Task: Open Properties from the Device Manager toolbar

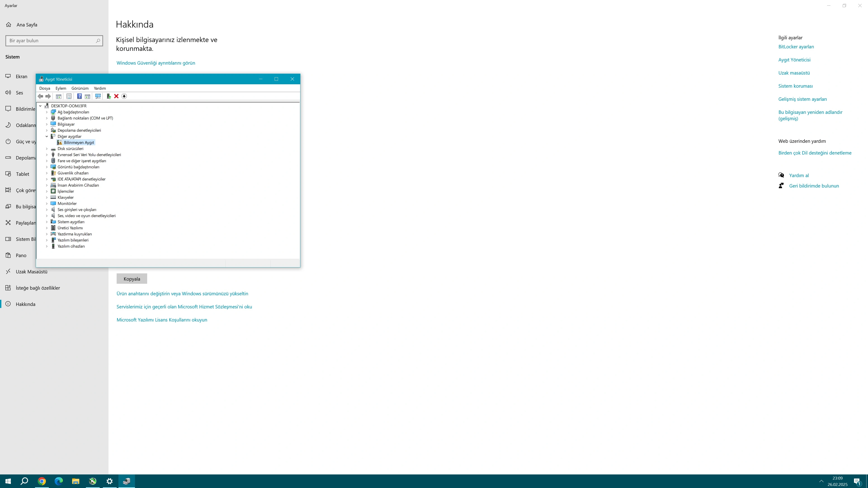Action: [69, 96]
